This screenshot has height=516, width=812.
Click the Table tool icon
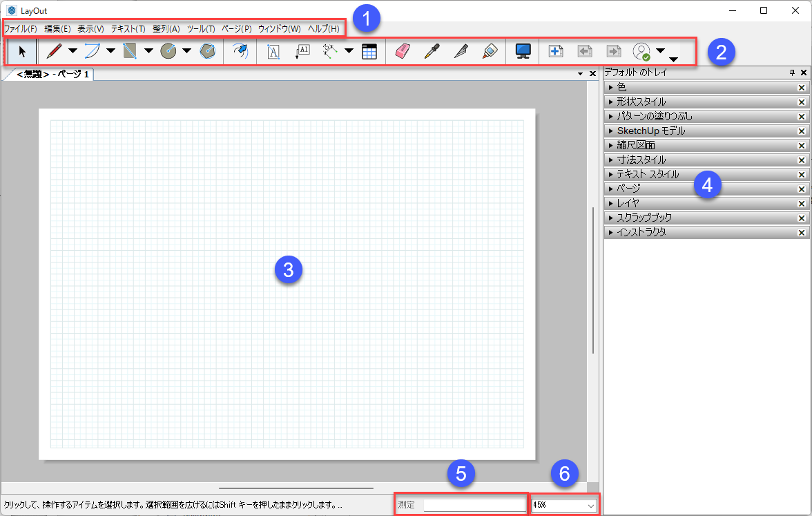[369, 52]
